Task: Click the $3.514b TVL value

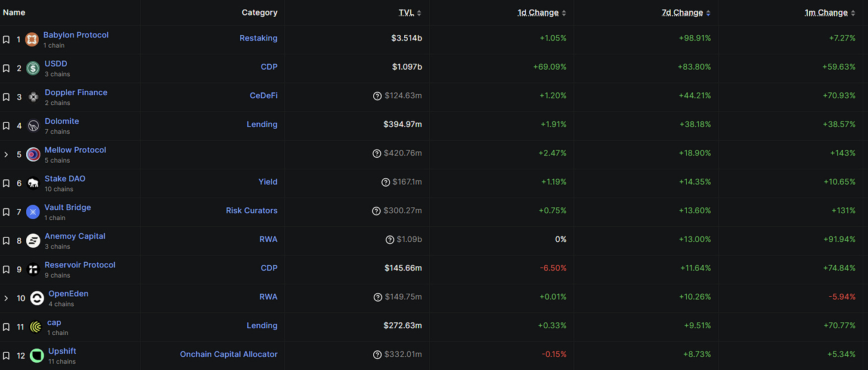Action: [x=407, y=38]
